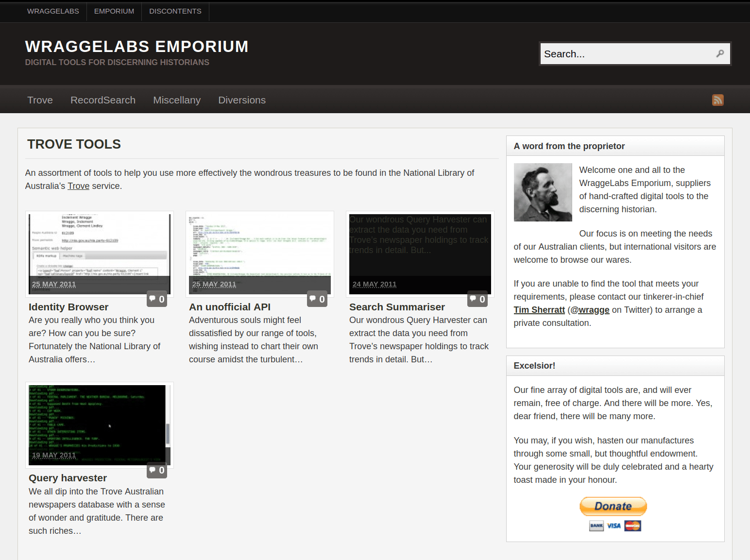The image size is (750, 560).
Task: Select the Miscellany navigation tab
Action: (x=177, y=100)
